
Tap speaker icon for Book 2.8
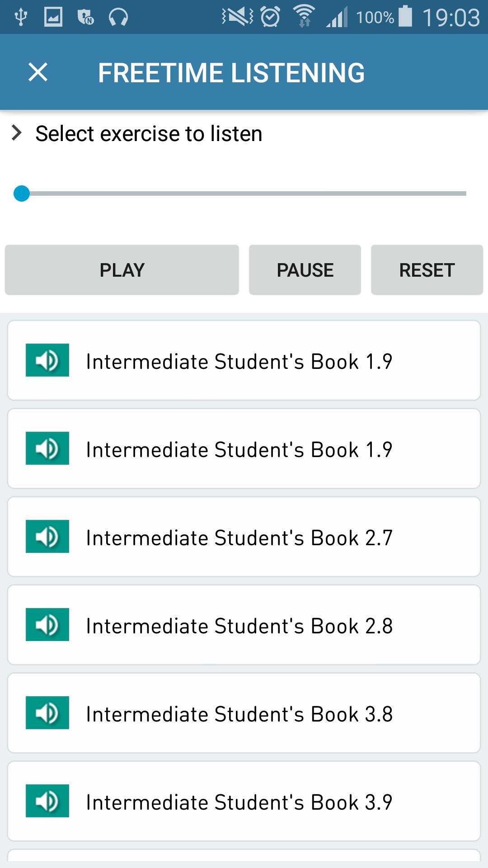pos(47,625)
